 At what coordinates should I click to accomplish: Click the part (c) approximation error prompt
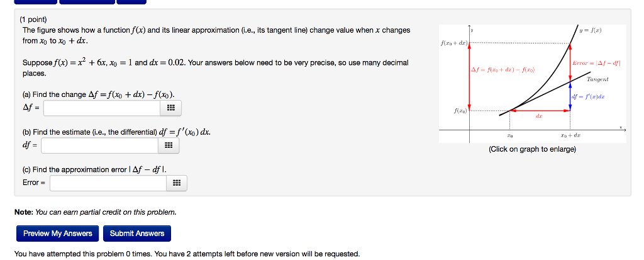[94, 169]
